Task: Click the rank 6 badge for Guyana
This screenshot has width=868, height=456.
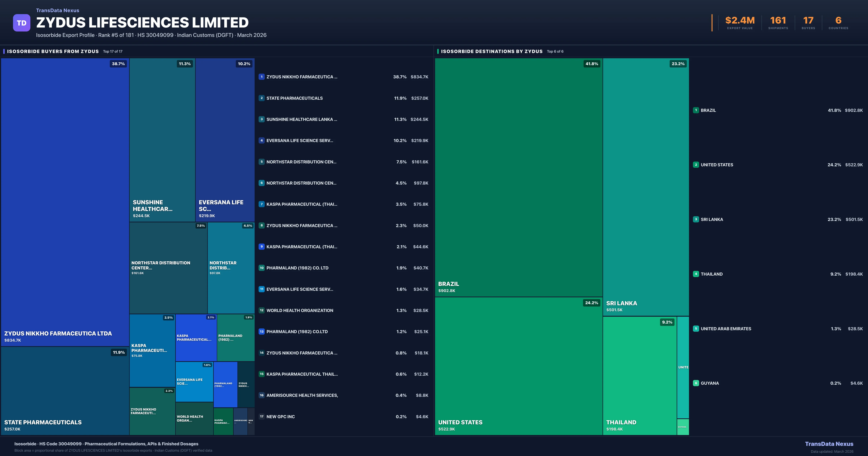Action: (696, 383)
